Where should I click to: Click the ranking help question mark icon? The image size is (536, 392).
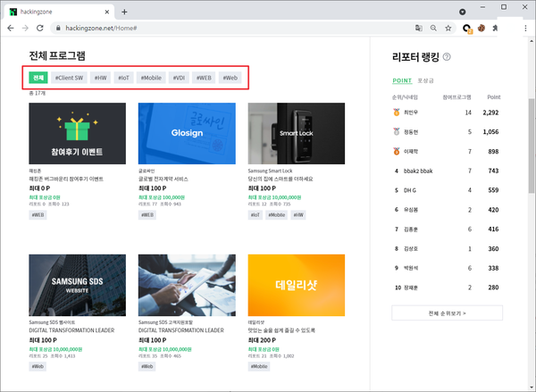click(x=447, y=57)
